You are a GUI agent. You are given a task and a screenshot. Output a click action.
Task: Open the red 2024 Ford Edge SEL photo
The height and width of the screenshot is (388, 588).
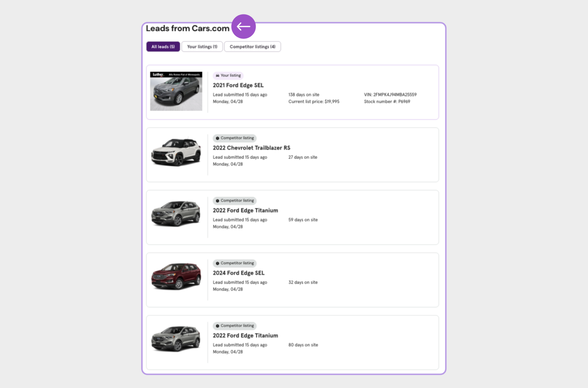(176, 276)
